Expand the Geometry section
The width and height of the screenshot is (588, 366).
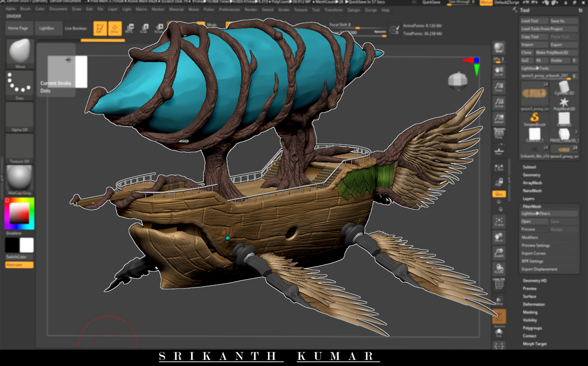coord(531,175)
